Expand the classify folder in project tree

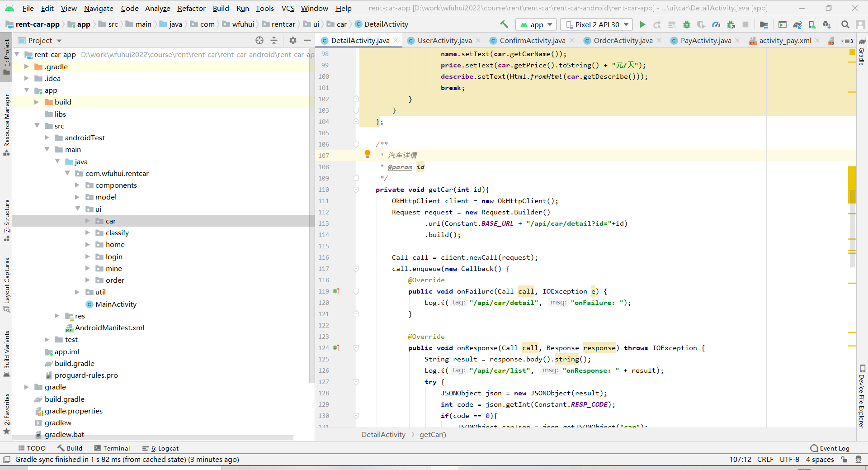[x=88, y=233]
